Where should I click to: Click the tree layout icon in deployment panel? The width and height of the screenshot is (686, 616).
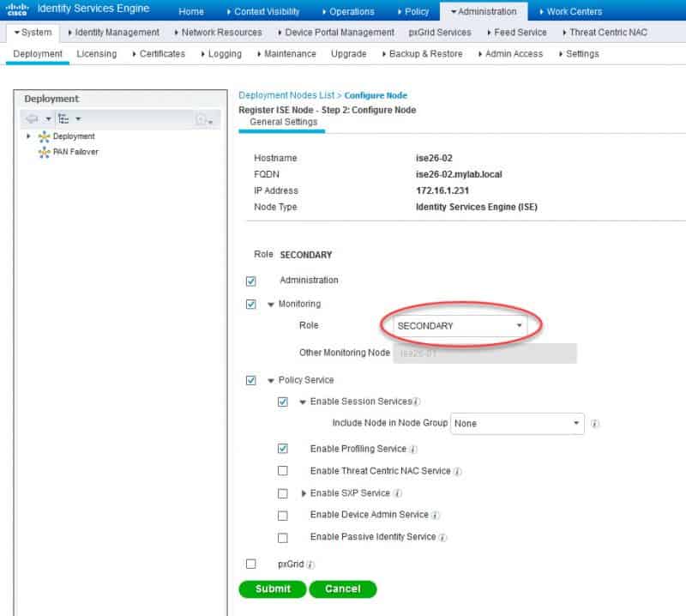click(63, 118)
